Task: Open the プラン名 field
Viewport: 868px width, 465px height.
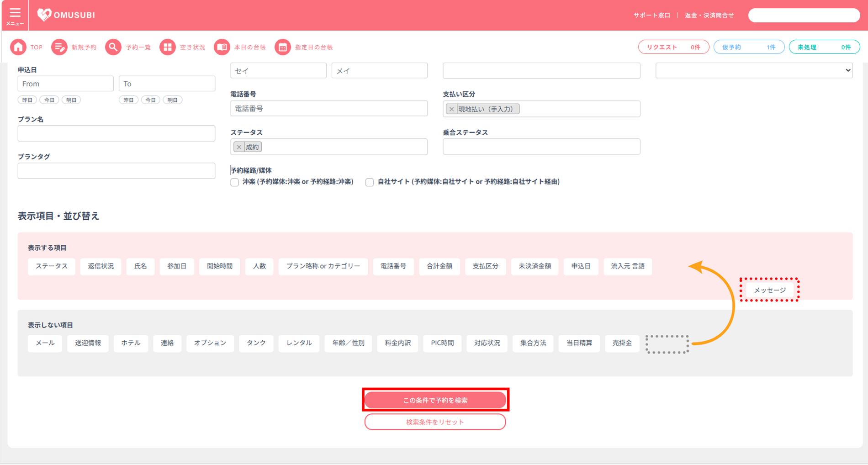Action: [116, 133]
